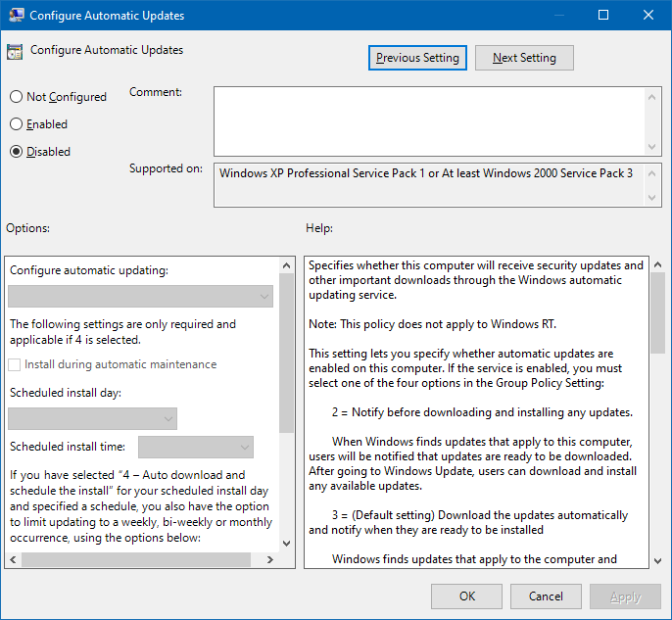Toggle Install during automatic maintenance checkbox

16,364
